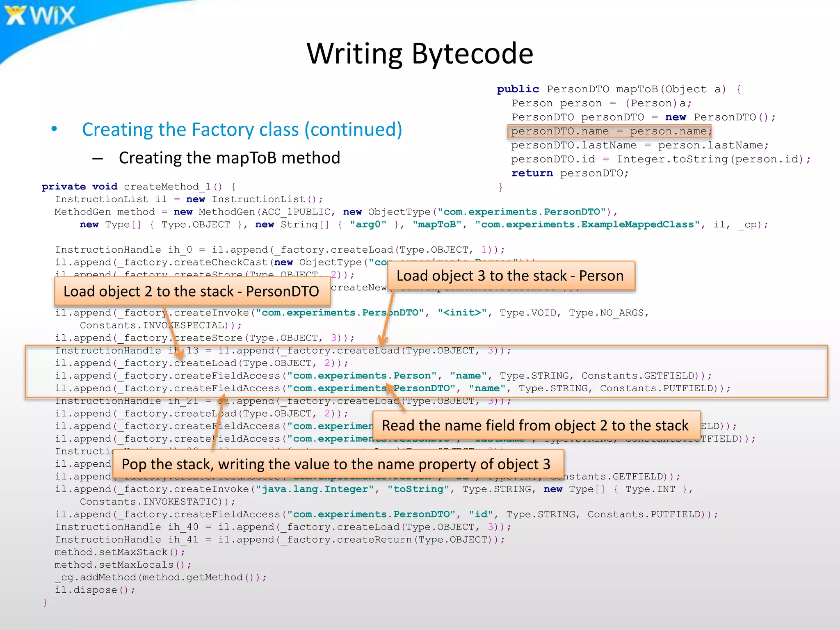Click the blue bullet point dot

coord(54,129)
